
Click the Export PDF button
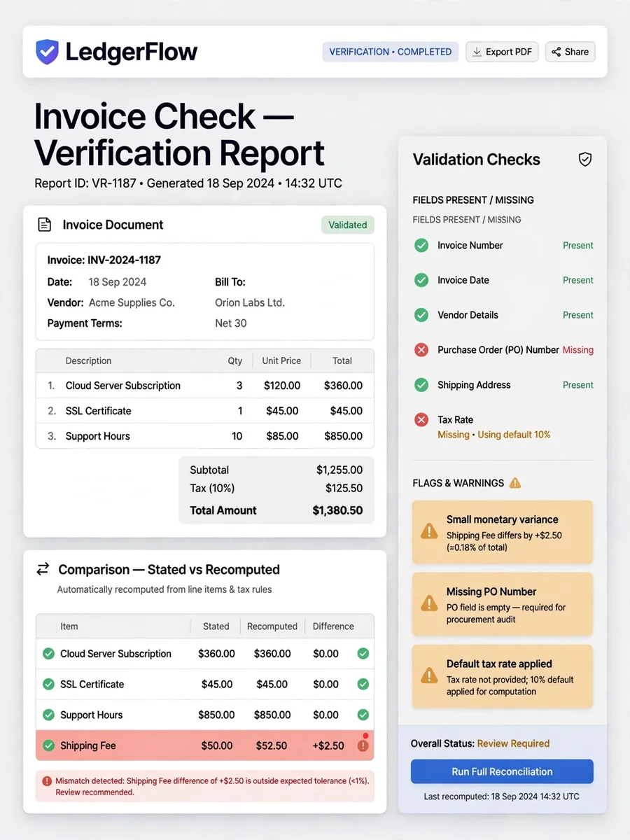tap(502, 52)
